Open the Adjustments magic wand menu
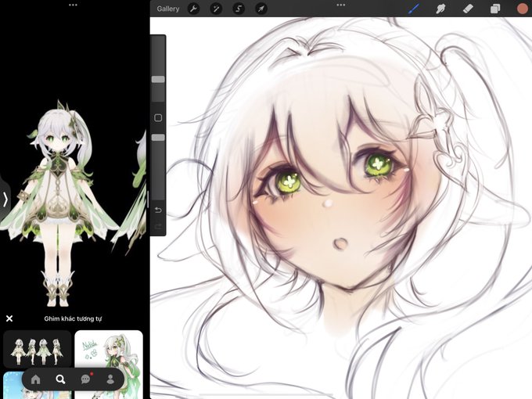The image size is (532, 399). 216,9
